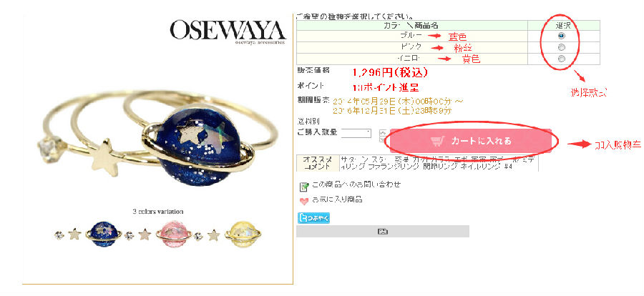The image size is (644, 296).
Task: Click the pink planet ring thumbnail
Action: click(174, 234)
